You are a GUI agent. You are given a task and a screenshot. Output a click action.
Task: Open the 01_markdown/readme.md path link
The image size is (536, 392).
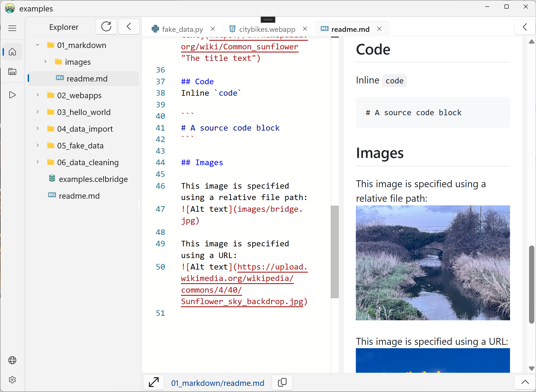pyautogui.click(x=218, y=383)
